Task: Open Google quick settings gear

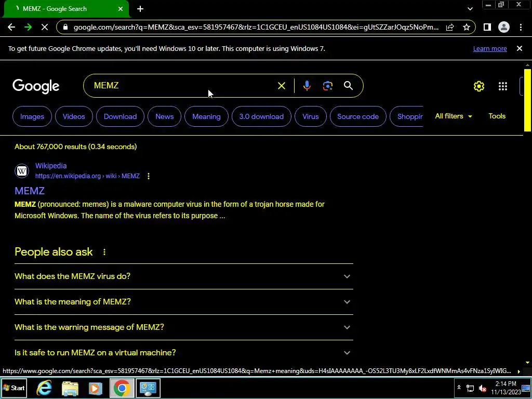Action: 478,86
